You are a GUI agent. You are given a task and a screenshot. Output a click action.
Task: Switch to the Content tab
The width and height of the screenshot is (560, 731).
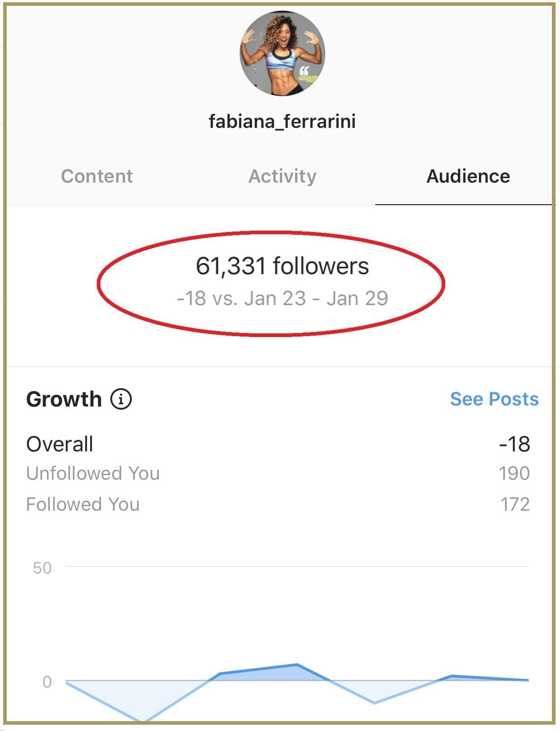tap(97, 176)
